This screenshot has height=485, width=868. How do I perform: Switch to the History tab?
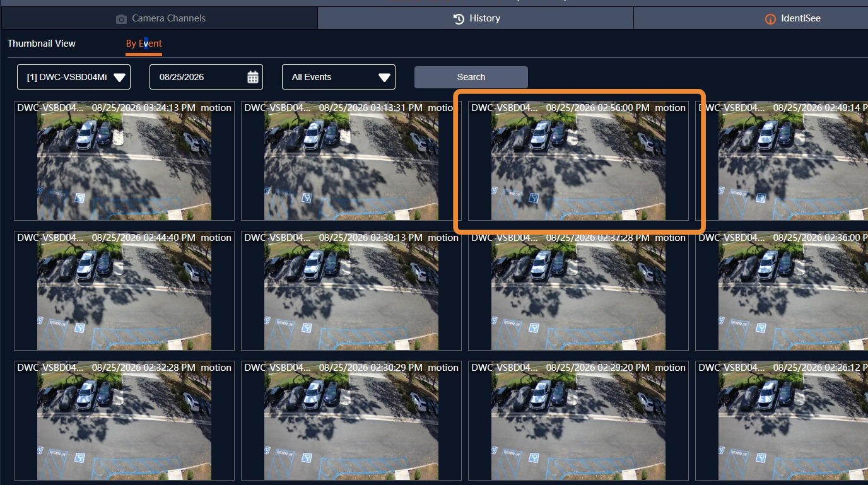coord(476,18)
